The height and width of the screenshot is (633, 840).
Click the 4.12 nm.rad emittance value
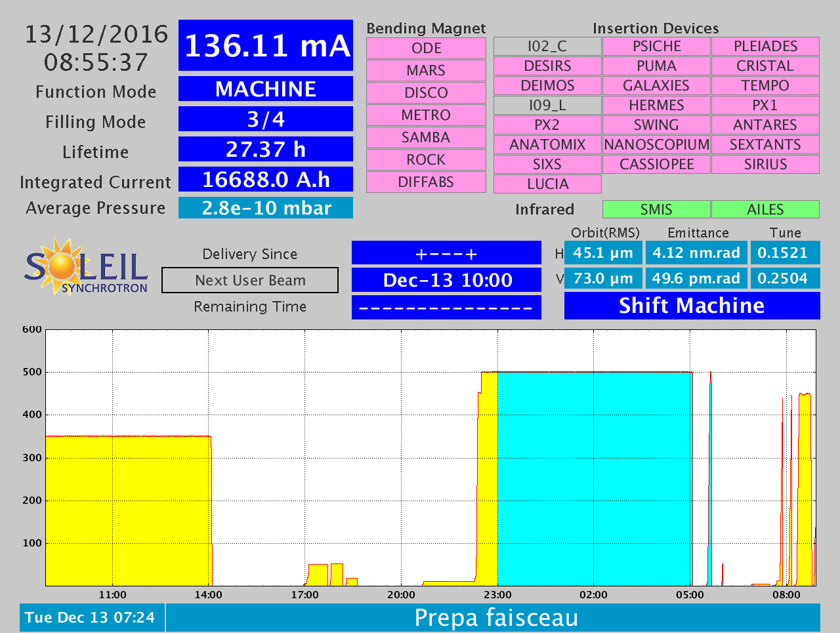point(696,253)
